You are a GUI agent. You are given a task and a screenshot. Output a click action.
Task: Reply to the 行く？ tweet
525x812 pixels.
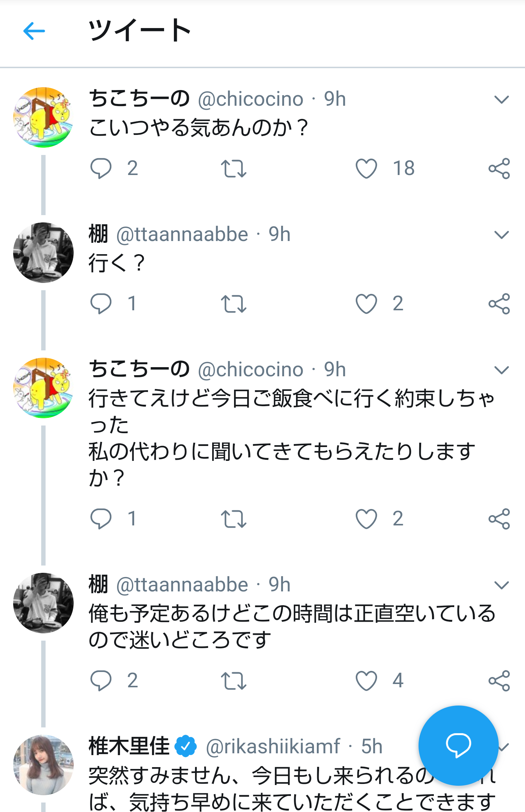pos(101,304)
